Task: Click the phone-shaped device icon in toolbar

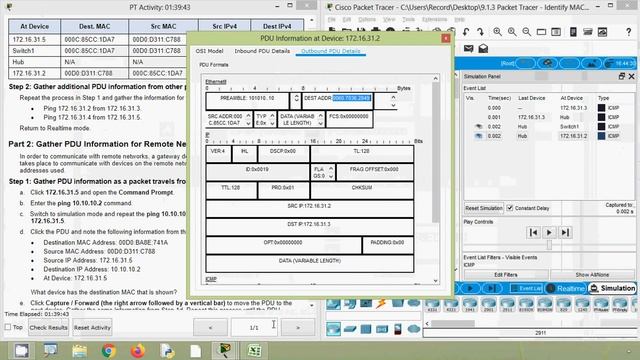Action: (573, 32)
